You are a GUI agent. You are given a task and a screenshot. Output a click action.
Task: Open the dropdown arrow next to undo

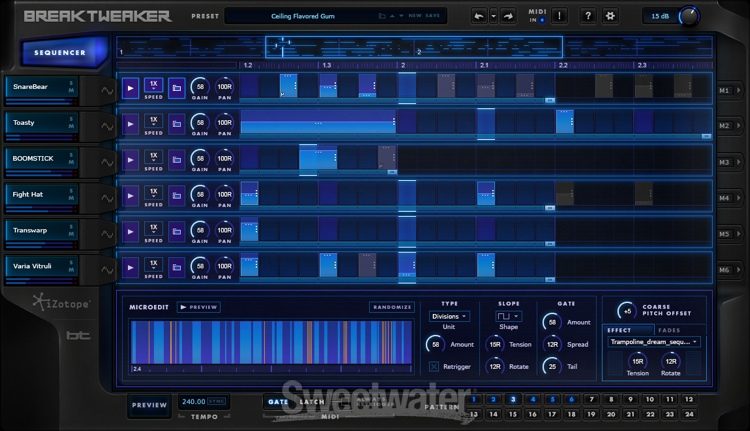point(493,16)
